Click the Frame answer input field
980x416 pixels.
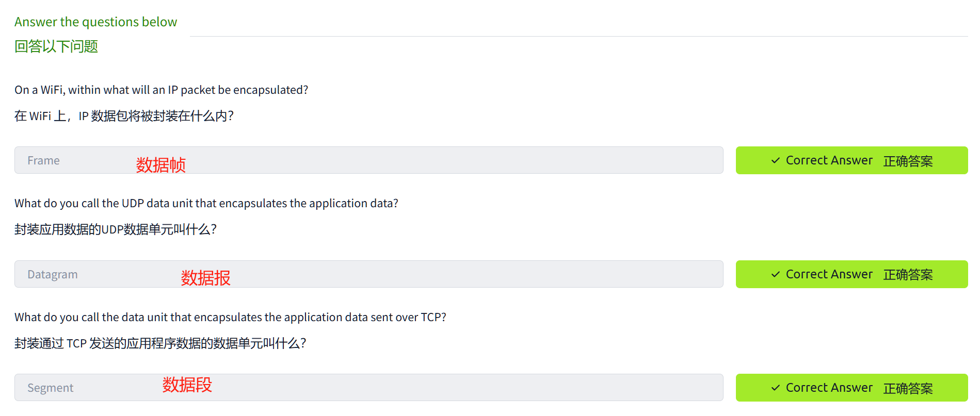coord(368,160)
